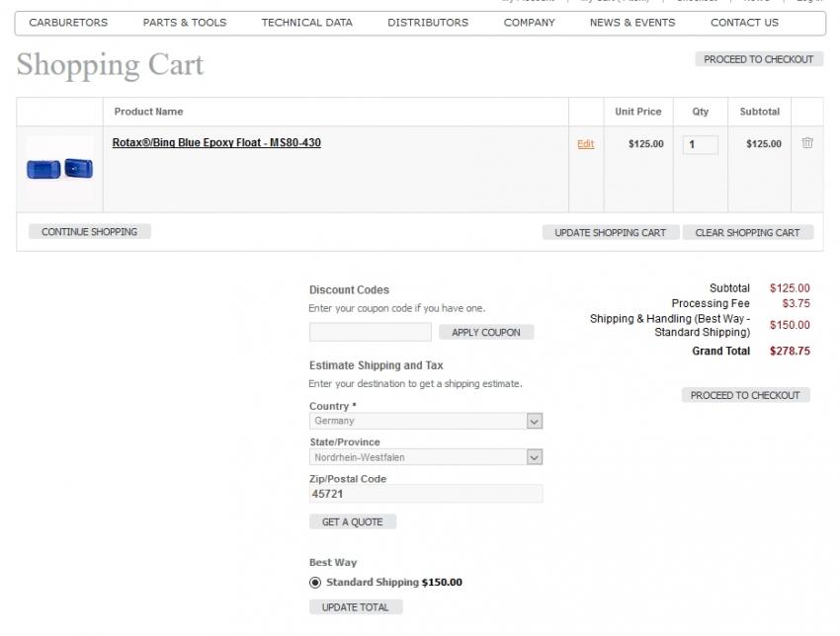The height and width of the screenshot is (636, 840).
Task: Click the Zip/Postal Code field
Action: [x=426, y=494]
